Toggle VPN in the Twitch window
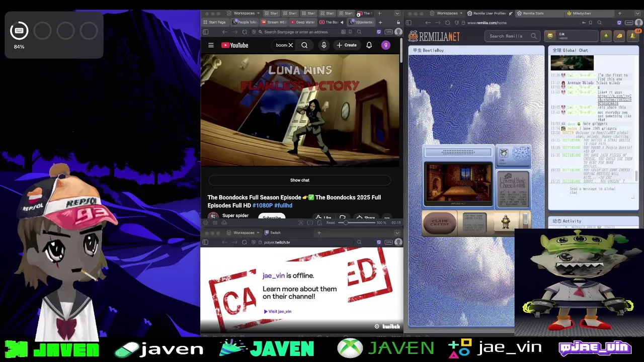This screenshot has width=644, height=362. [x=388, y=242]
